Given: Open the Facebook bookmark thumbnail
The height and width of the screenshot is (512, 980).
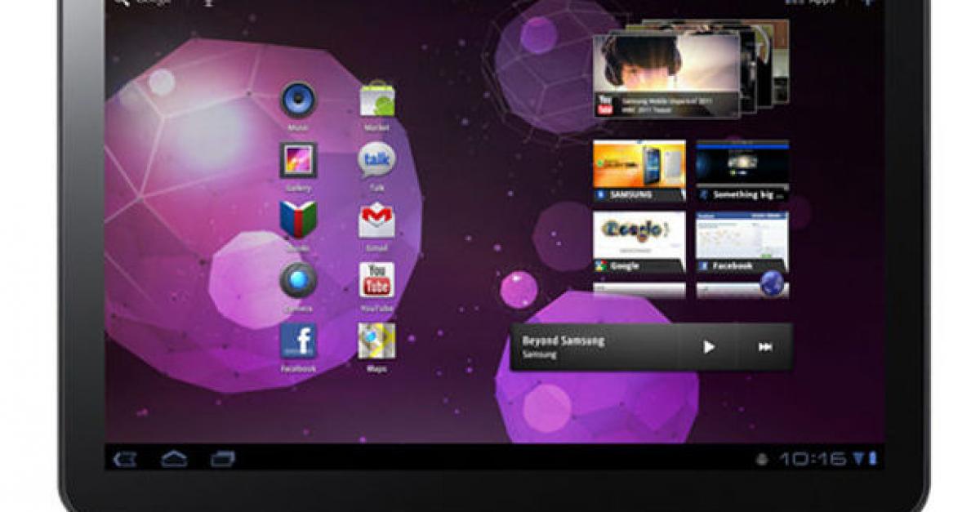Looking at the screenshot, I should 742,242.
